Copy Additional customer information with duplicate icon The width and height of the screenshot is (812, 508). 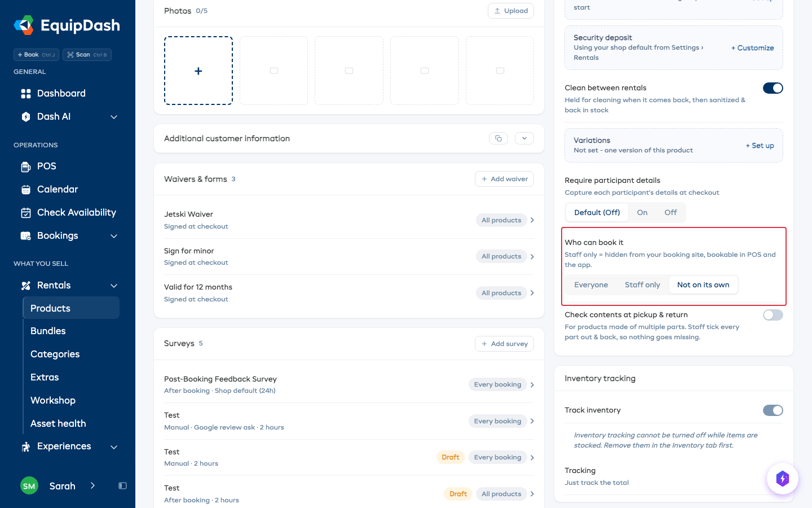pos(498,138)
